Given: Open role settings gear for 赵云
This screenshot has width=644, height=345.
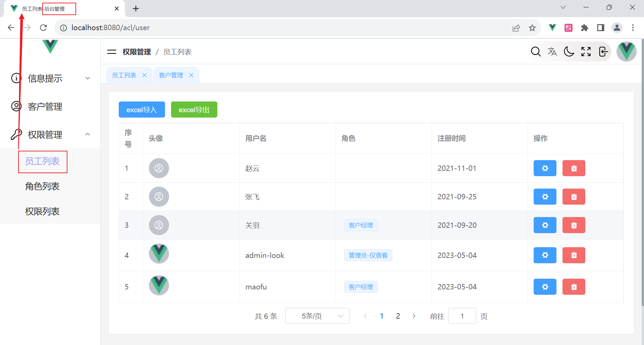Looking at the screenshot, I should click(545, 168).
